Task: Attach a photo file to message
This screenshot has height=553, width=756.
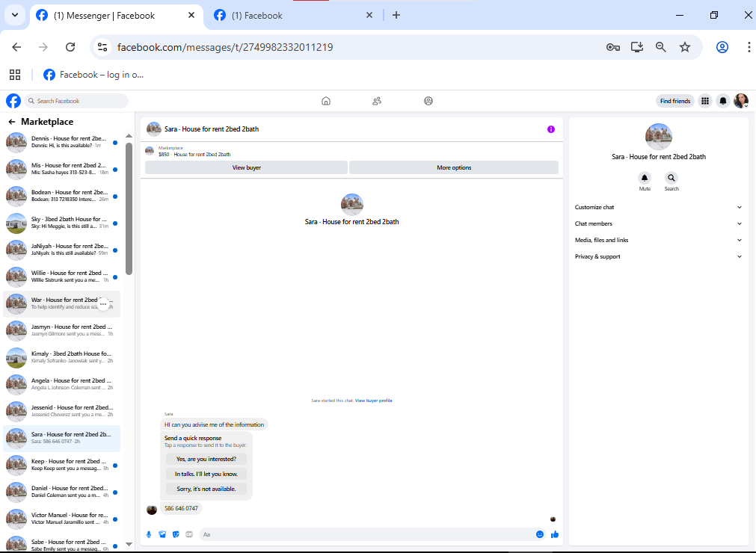Action: tap(162, 534)
